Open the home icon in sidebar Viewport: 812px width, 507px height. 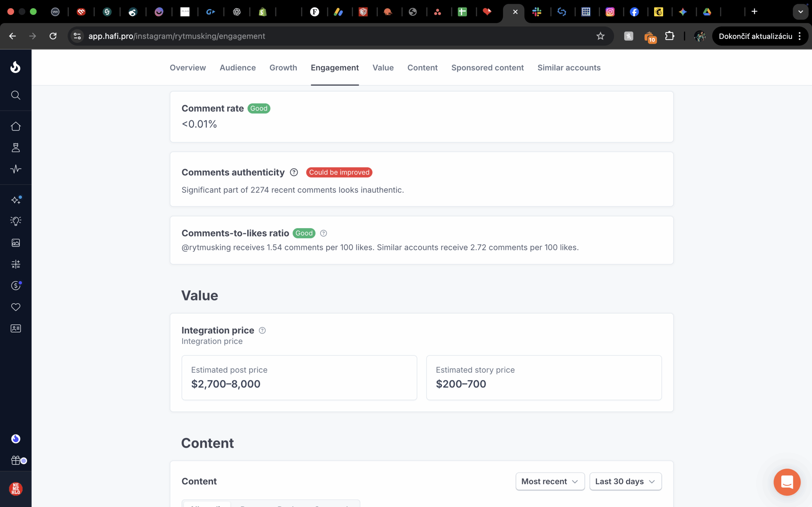pyautogui.click(x=16, y=126)
